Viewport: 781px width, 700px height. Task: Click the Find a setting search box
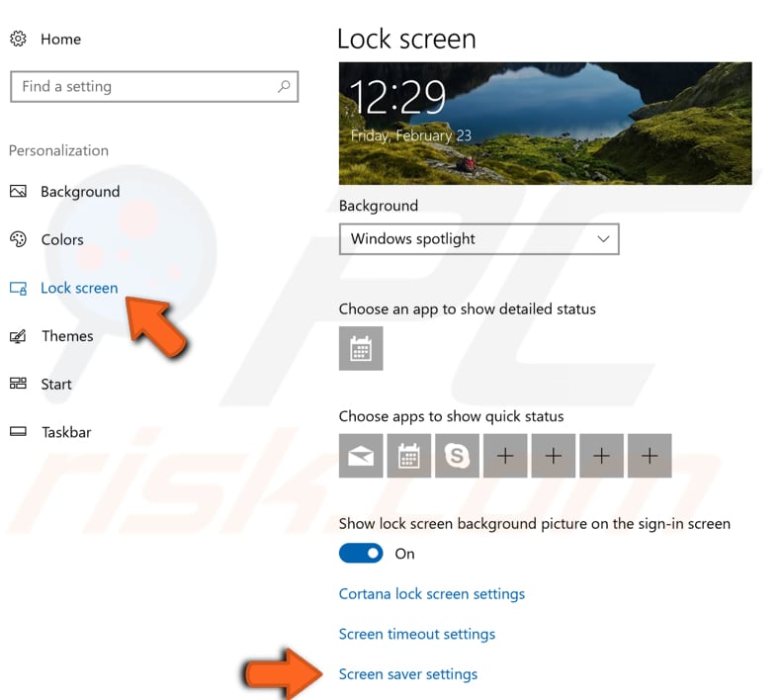[154, 87]
